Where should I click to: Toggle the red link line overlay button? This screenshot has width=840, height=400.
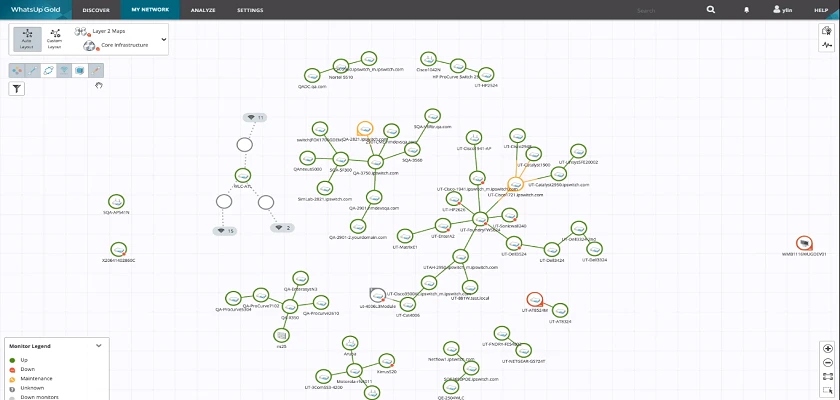96,70
